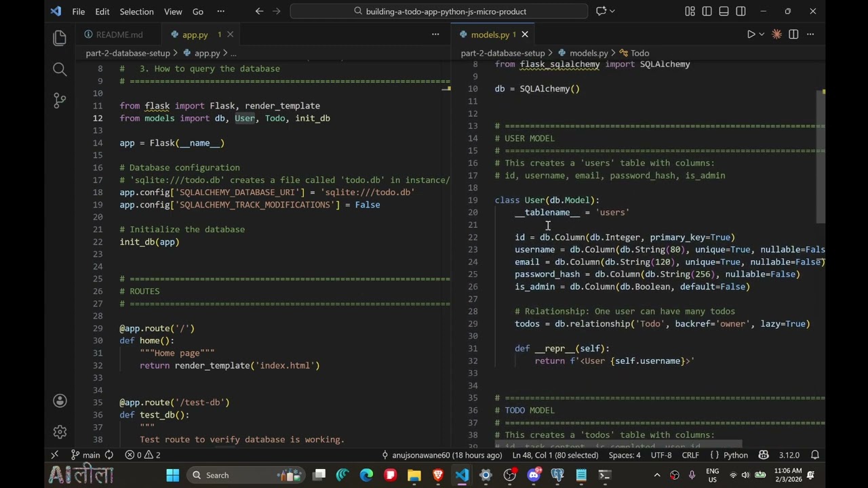Open more actions for the right editor group
Screen dimensions: 868x488
click(810, 35)
